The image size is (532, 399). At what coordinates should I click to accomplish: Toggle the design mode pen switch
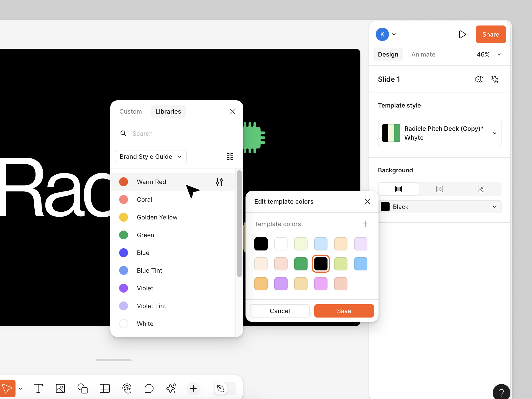point(225,388)
